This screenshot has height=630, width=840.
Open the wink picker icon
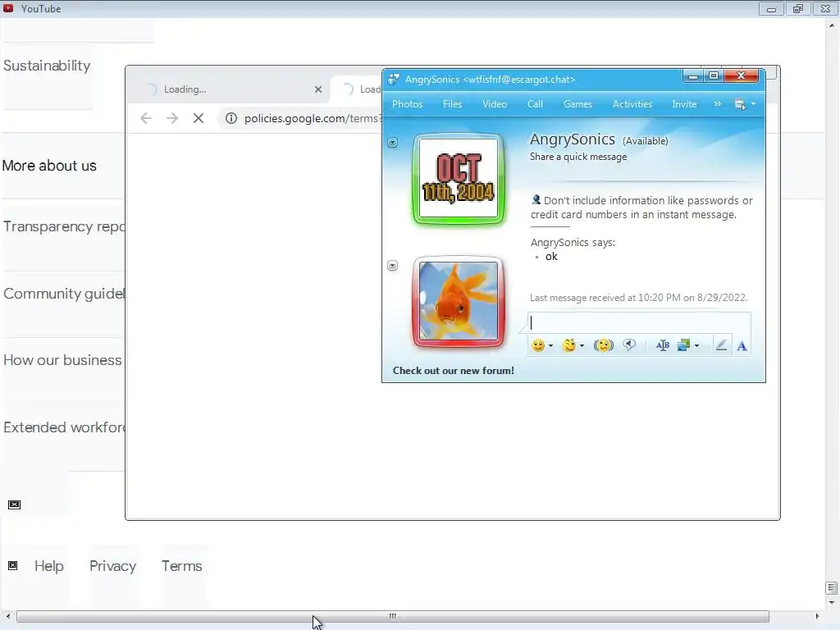point(569,345)
